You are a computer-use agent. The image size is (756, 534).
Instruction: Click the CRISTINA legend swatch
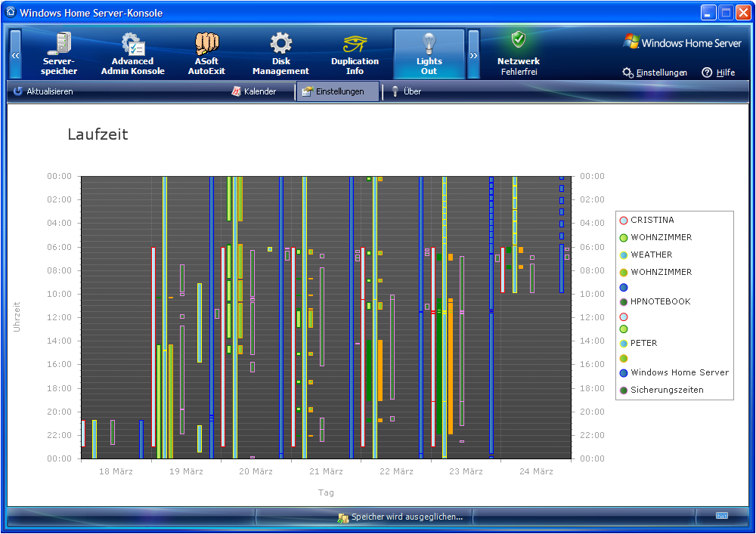point(624,221)
